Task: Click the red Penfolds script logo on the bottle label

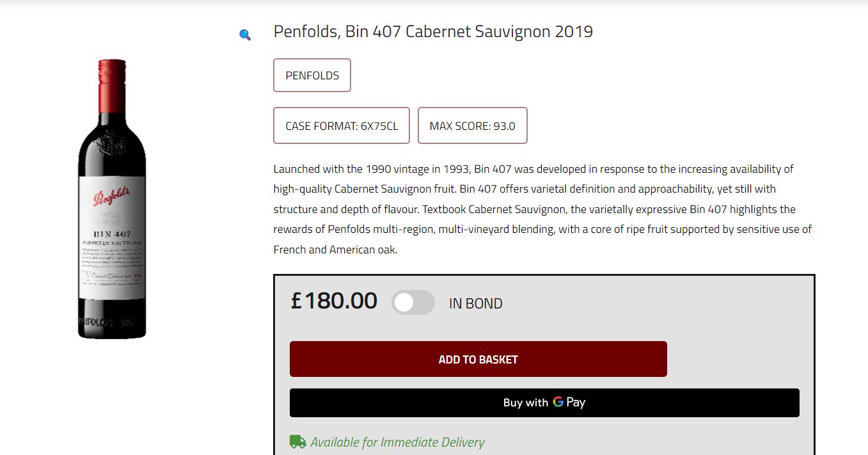Action: point(112,196)
